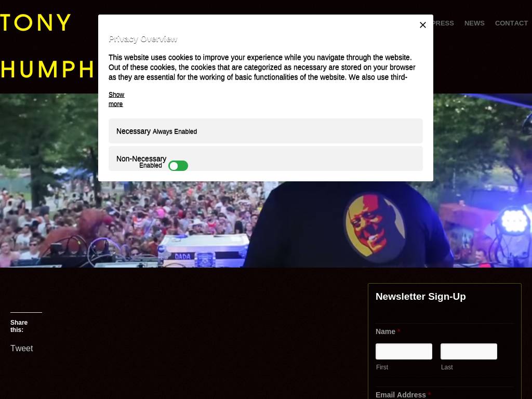
Task: Click the Name field label
Action: pos(385,332)
